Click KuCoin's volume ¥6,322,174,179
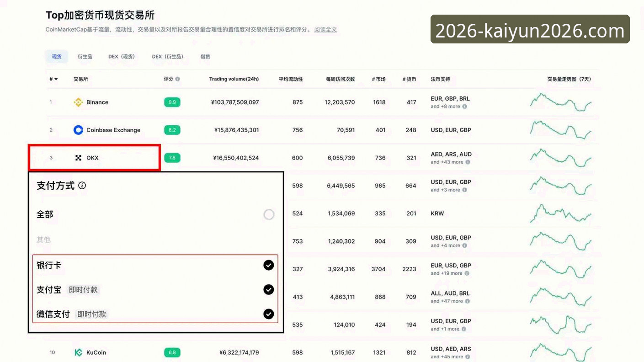The height and width of the screenshot is (362, 644). click(239, 352)
